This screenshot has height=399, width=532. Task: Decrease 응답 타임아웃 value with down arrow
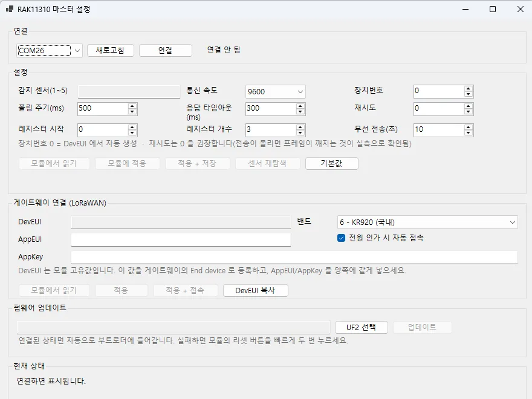pos(300,112)
